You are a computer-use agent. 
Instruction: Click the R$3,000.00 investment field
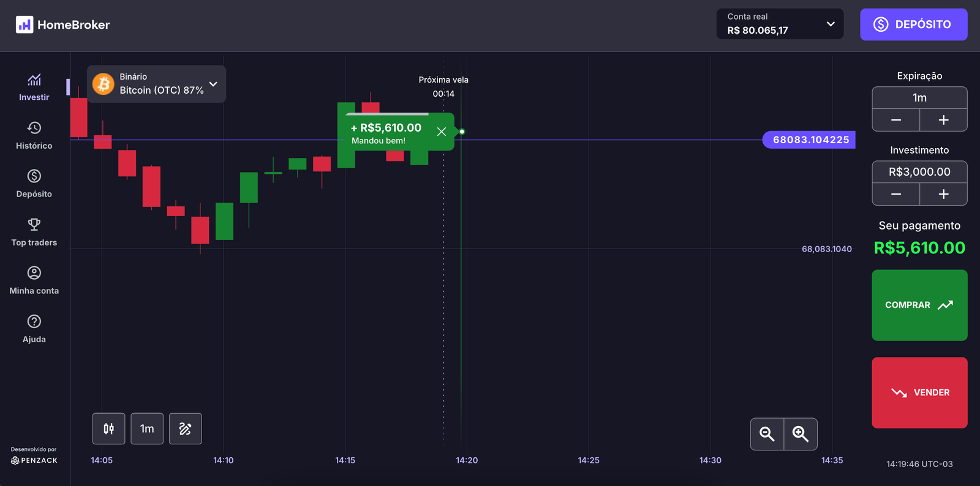tap(919, 172)
